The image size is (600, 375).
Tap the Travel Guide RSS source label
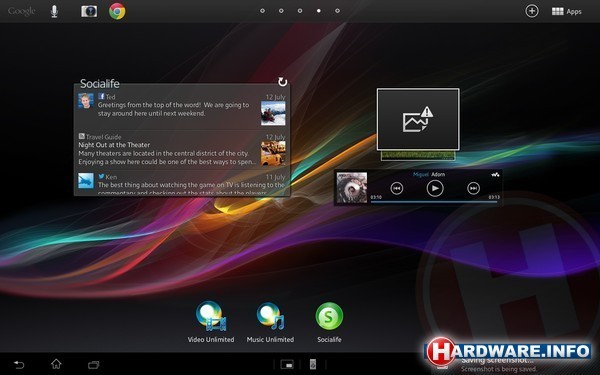coord(100,137)
